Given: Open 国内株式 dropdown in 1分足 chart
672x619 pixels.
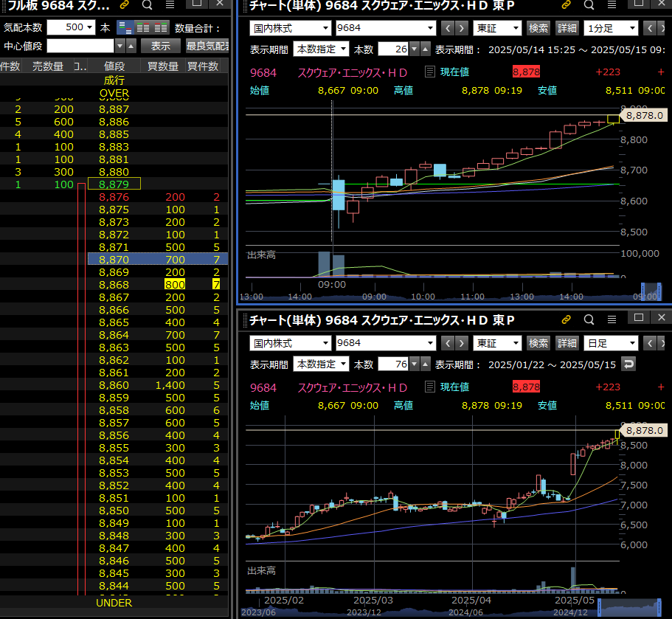Looking at the screenshot, I should (x=290, y=28).
